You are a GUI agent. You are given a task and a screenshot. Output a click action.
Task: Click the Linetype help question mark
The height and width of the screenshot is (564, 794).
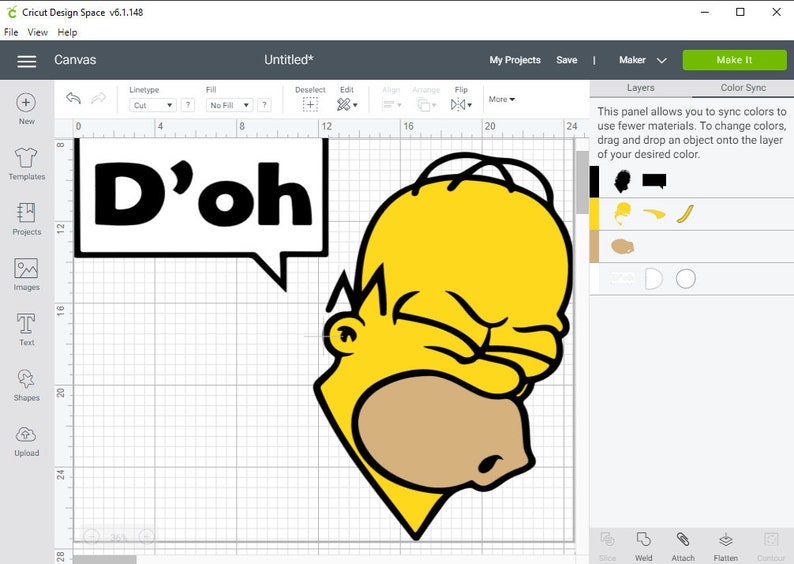point(188,105)
